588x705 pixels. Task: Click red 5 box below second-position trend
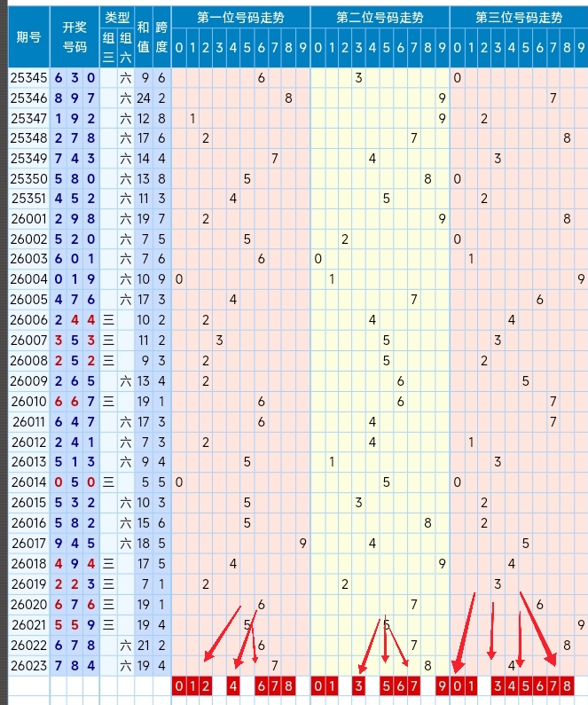[386, 685]
